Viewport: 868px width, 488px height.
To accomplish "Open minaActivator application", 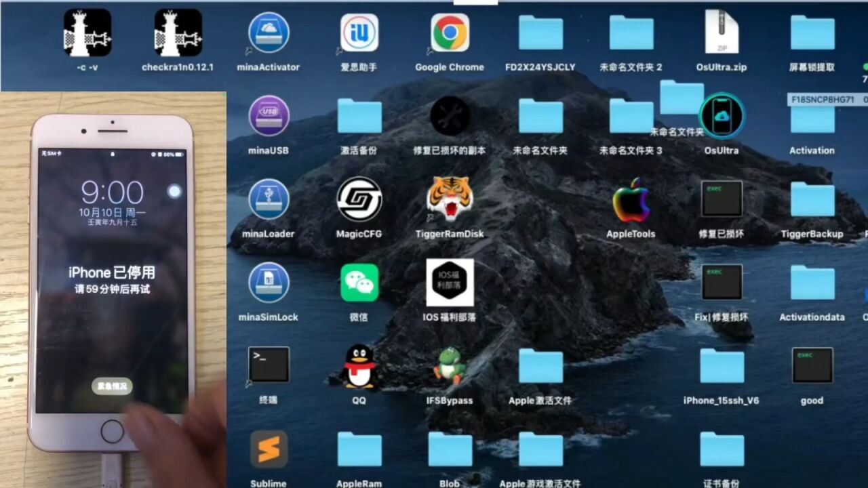I will click(x=269, y=33).
